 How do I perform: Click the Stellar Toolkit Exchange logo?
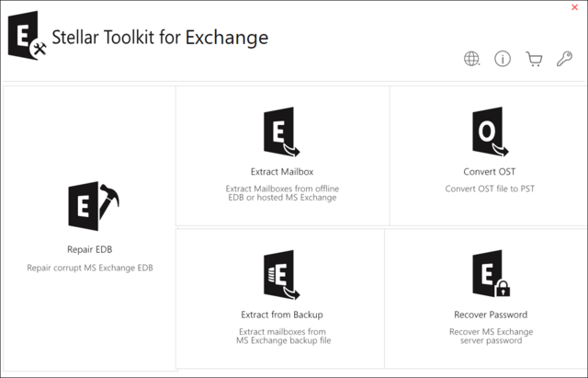click(x=28, y=36)
